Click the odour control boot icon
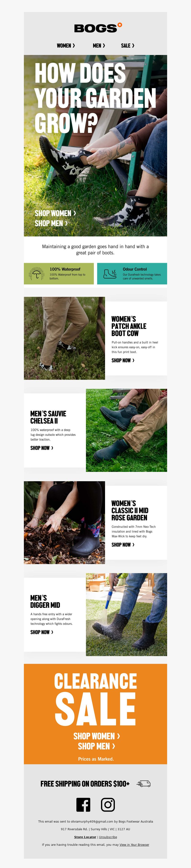This screenshot has height=868, width=191. [110, 274]
